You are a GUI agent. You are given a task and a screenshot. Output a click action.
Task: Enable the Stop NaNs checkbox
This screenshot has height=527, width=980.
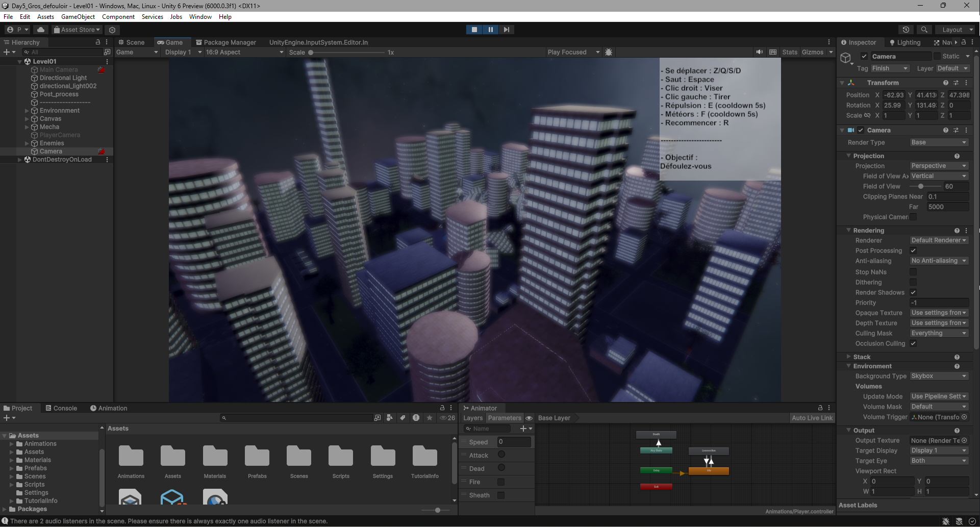[x=913, y=272]
